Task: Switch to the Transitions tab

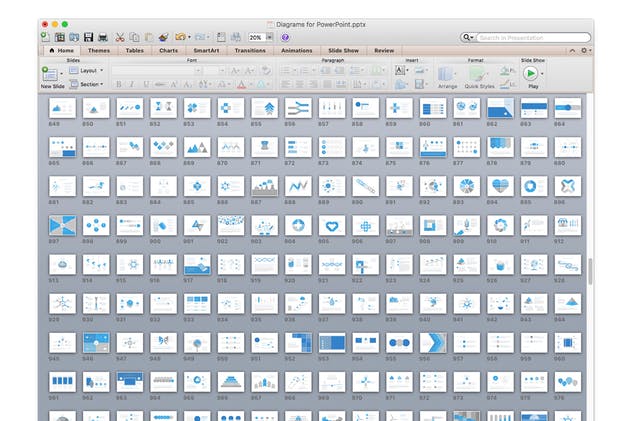Action: [250, 50]
